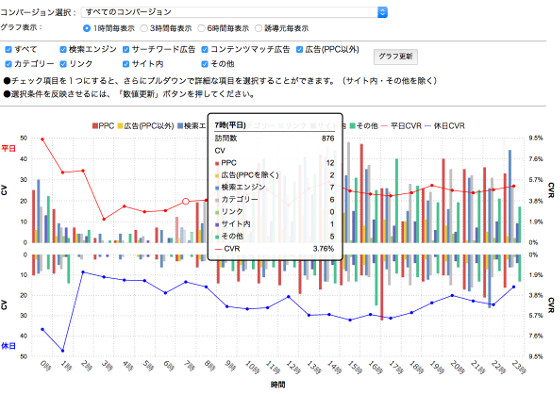Viewport: 560px width, 394px height.
Task: Click the red PPC legend swatch
Action: tap(95, 126)
